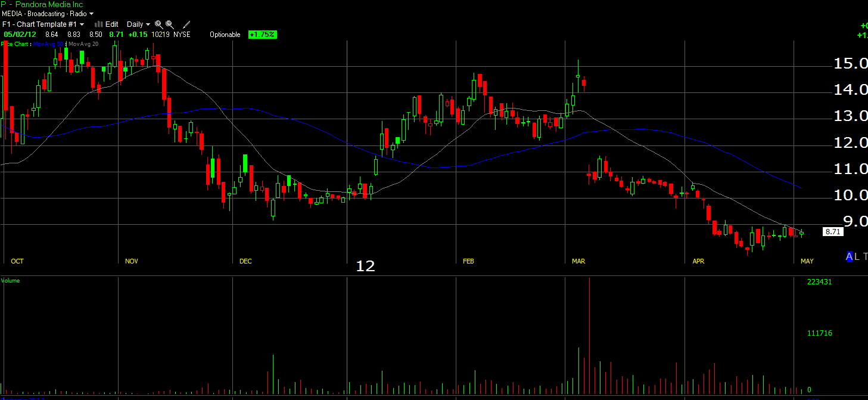Click the bar chart icon beside Edit

pyautogui.click(x=99, y=24)
